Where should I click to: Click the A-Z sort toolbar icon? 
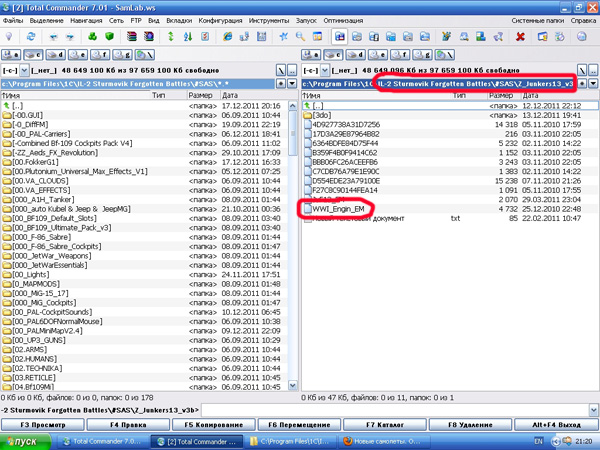[188, 37]
